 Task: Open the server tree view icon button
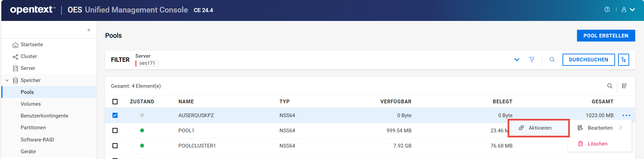(623, 60)
